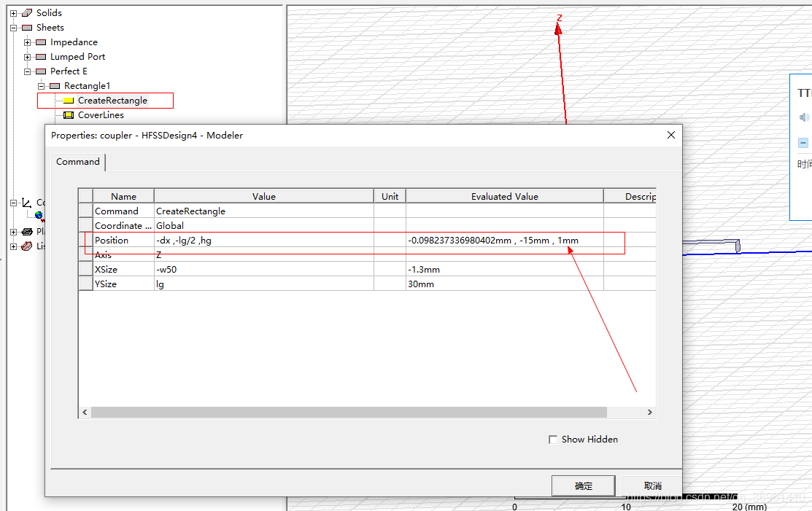This screenshot has width=812, height=511.
Task: Click the Impedance sheet icon
Action: coord(41,42)
